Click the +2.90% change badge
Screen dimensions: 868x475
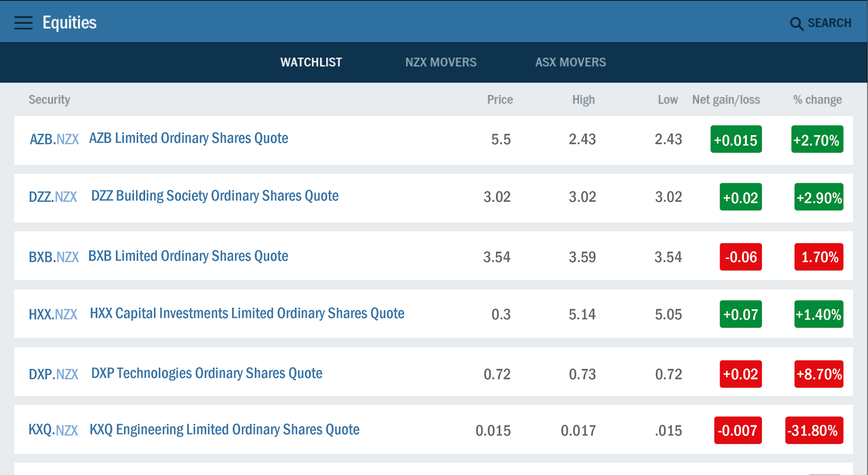[818, 197]
